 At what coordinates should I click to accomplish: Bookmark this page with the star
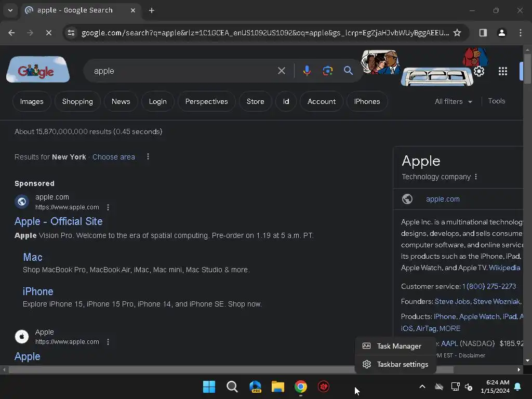tap(457, 33)
